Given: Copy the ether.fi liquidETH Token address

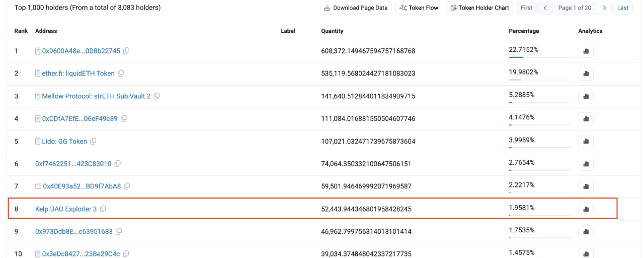Looking at the screenshot, I should tap(121, 74).
